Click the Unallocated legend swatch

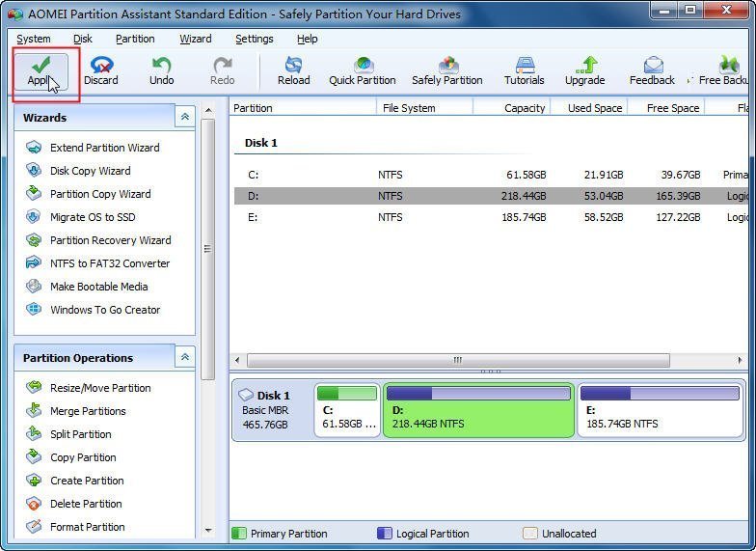tap(530, 533)
